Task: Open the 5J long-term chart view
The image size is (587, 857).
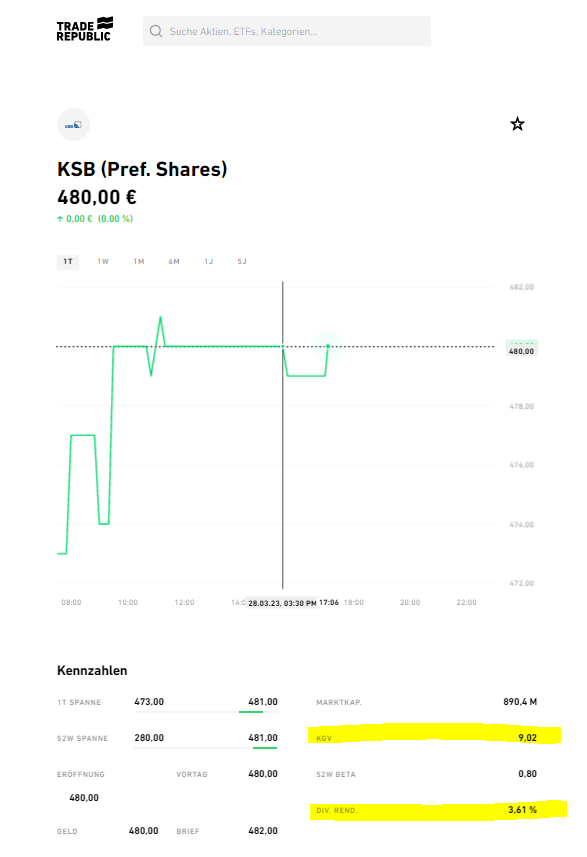Action: tap(241, 261)
